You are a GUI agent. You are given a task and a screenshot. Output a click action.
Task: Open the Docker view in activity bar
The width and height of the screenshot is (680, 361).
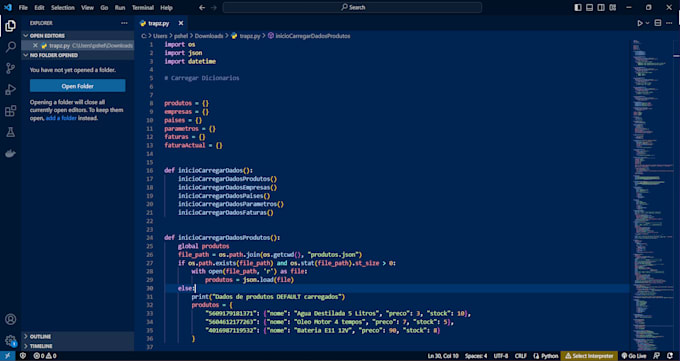tap(10, 153)
